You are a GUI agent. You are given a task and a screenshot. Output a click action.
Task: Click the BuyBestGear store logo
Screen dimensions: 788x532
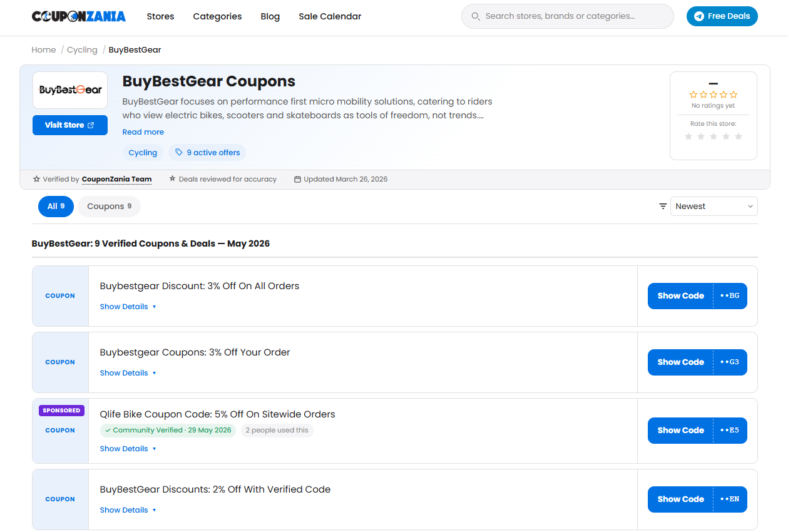click(70, 90)
